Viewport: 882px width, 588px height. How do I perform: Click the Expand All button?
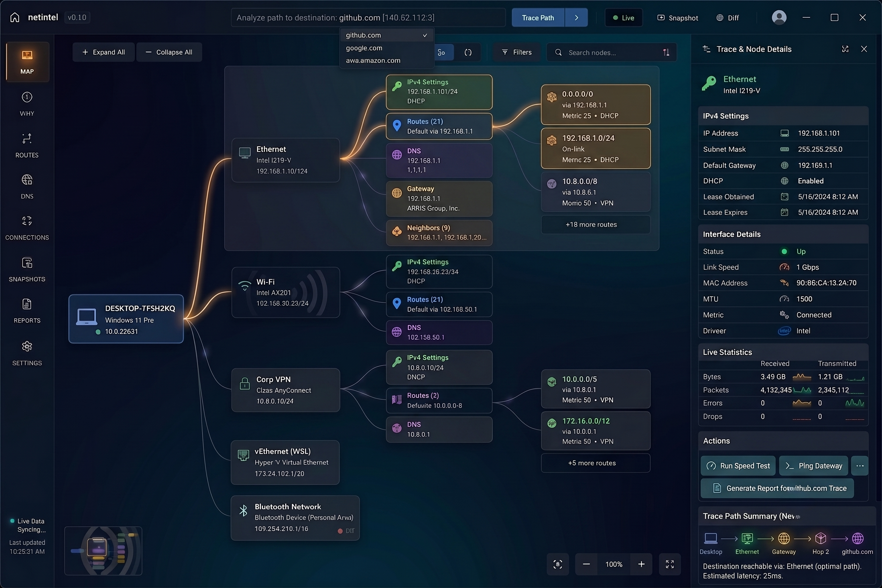point(104,52)
